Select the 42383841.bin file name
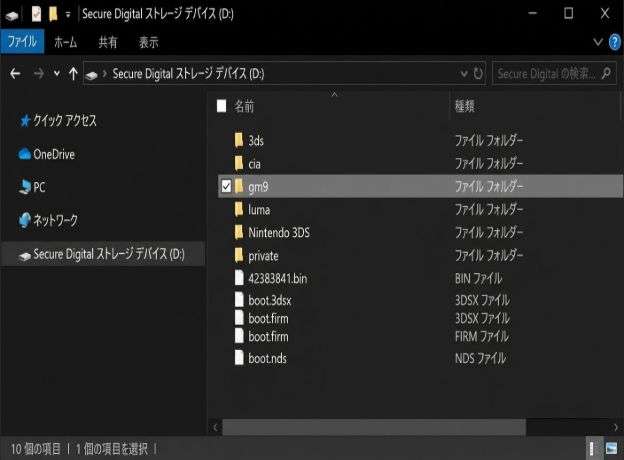624x460 pixels. pyautogui.click(x=278, y=279)
